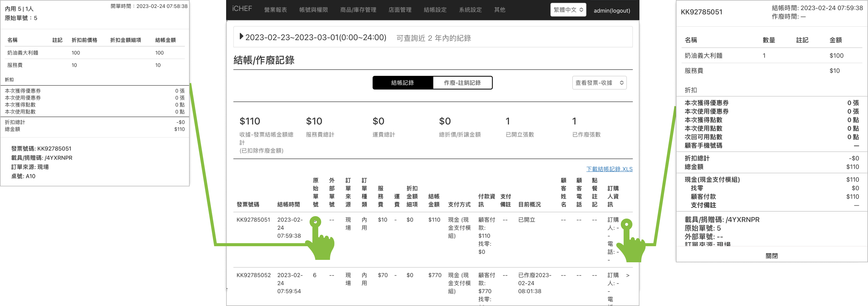Open the 店面管理 menu
The width and height of the screenshot is (868, 306).
[x=400, y=10]
